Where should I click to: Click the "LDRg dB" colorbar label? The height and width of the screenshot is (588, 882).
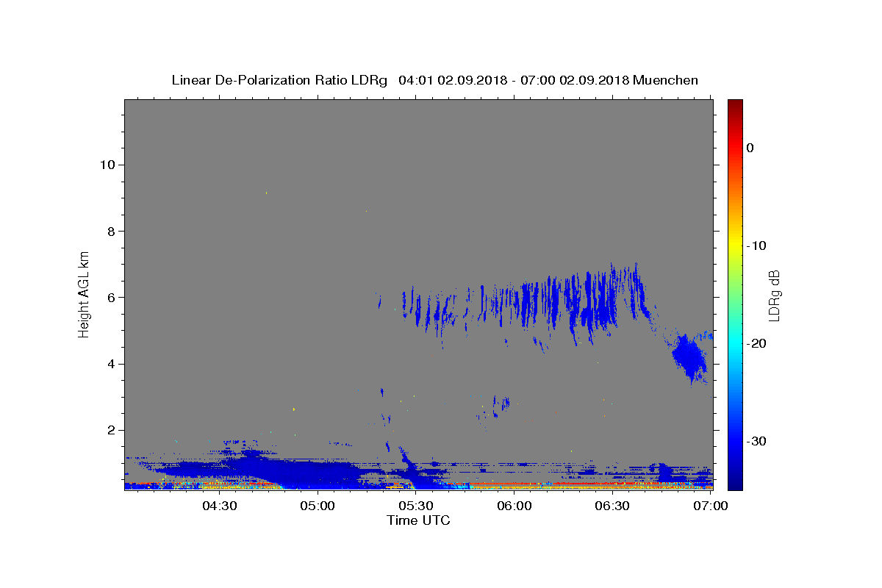(773, 295)
